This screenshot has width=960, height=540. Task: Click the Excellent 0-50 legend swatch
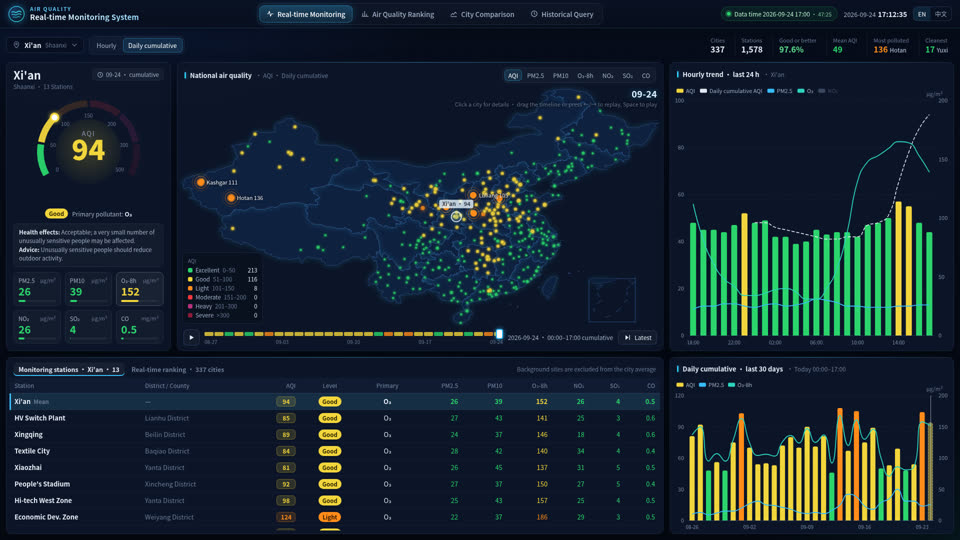click(190, 270)
